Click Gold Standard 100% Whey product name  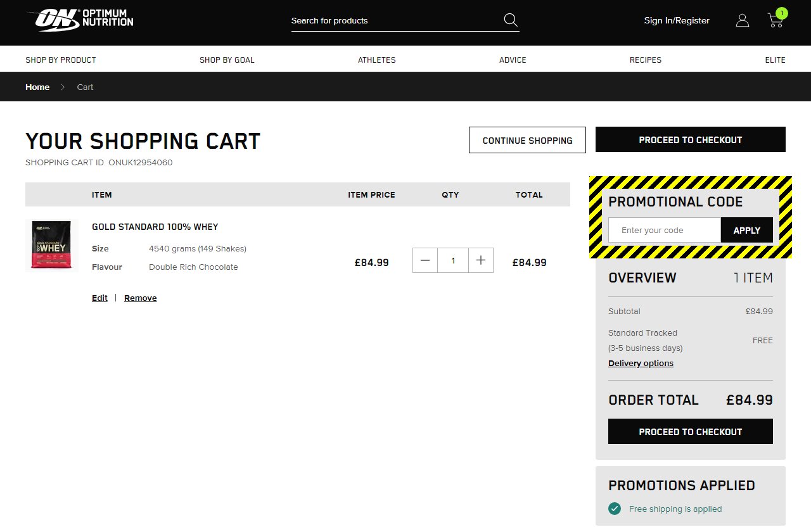[155, 227]
